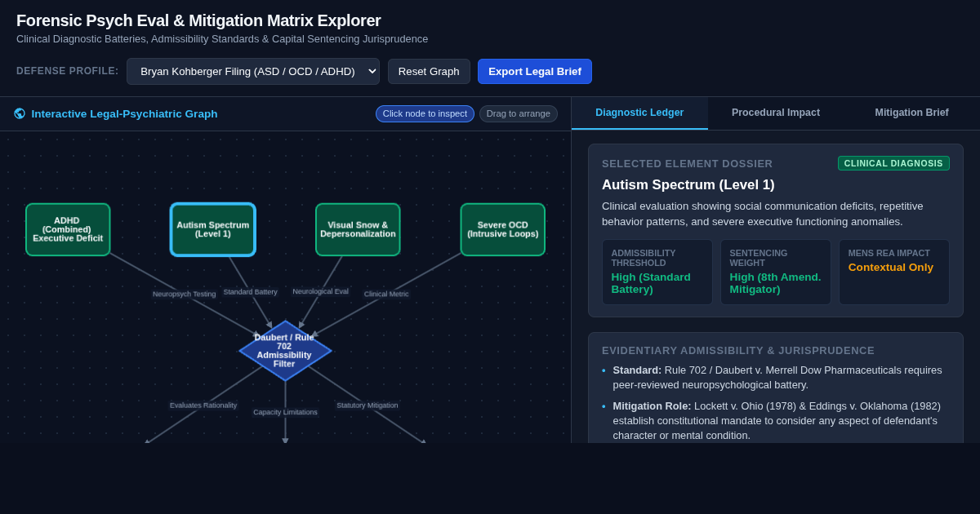Click the Capacity Limitations edge label

click(x=285, y=412)
